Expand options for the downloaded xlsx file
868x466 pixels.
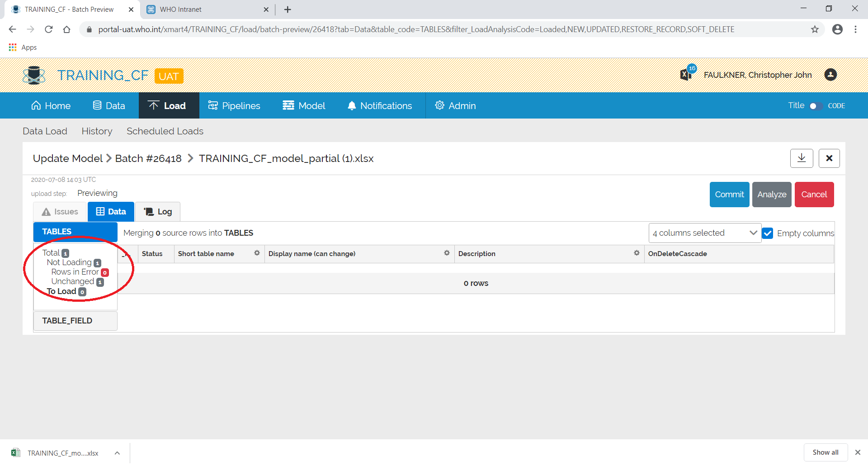117,452
